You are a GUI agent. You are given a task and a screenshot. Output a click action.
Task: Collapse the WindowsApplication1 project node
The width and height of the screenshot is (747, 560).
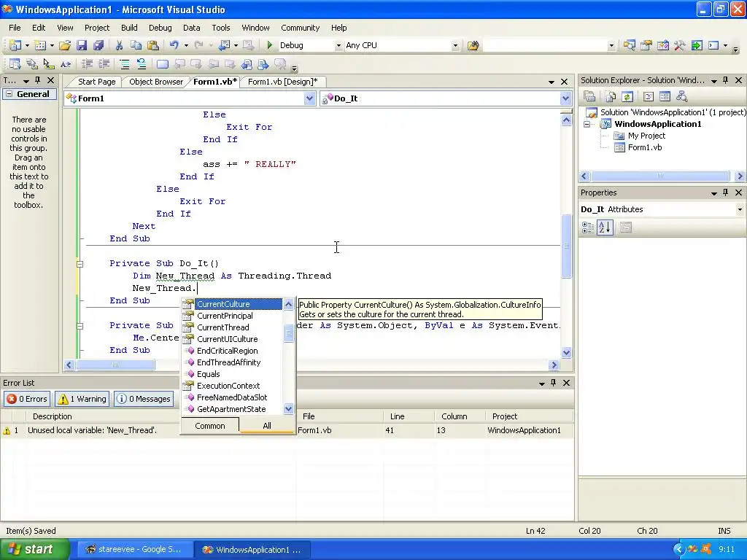tap(587, 124)
